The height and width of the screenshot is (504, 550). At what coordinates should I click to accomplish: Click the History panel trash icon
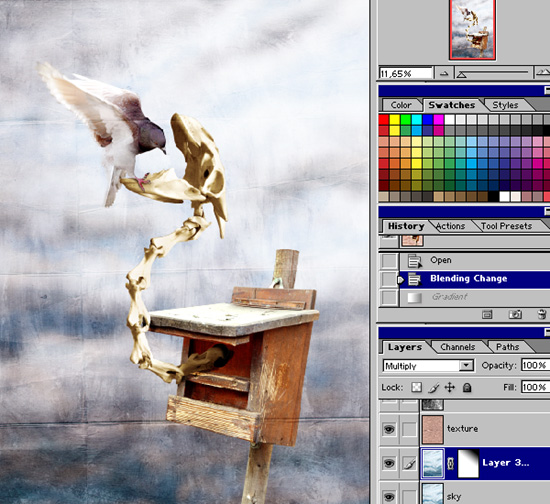tap(542, 314)
